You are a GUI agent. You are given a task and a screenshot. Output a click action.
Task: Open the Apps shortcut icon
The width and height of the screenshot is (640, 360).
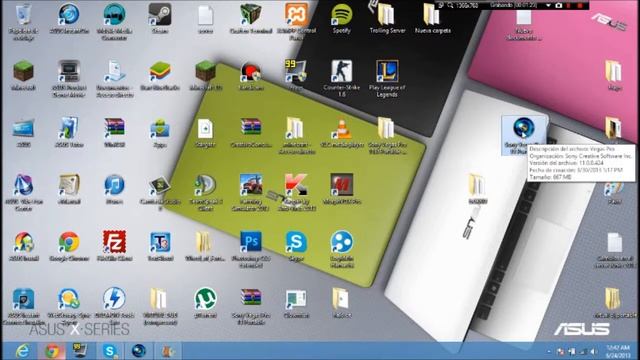[x=160, y=129]
